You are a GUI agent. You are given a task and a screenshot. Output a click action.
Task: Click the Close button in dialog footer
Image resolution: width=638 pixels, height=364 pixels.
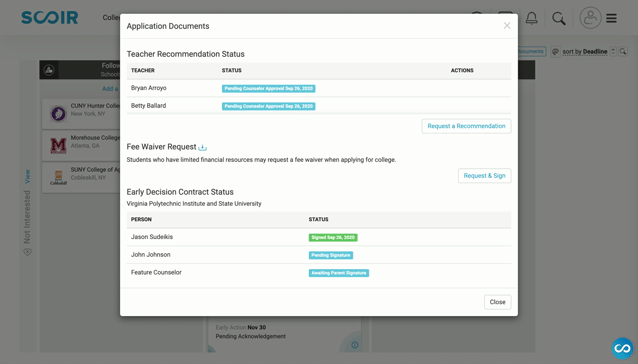(x=497, y=302)
